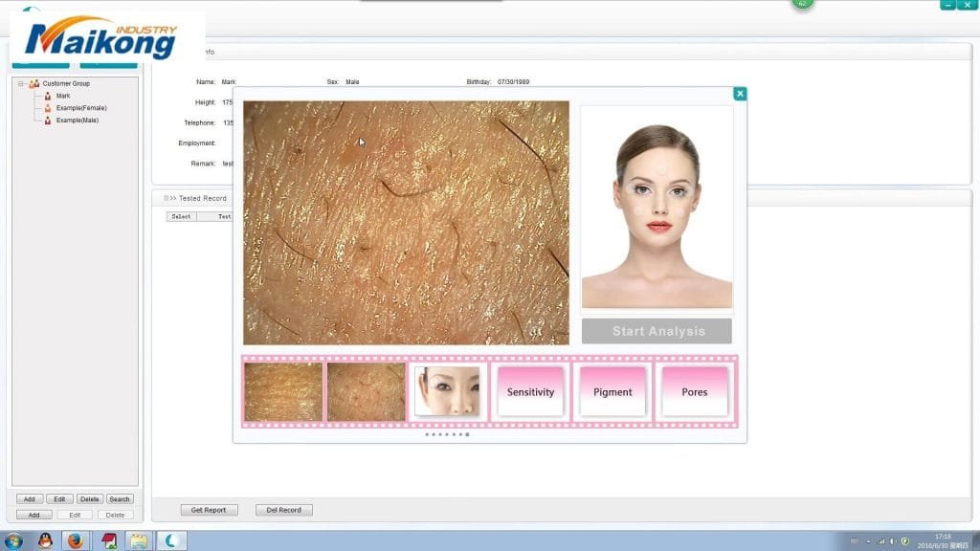Select the woman's eye-area thumbnail
This screenshot has height=551, width=980.
click(x=447, y=391)
